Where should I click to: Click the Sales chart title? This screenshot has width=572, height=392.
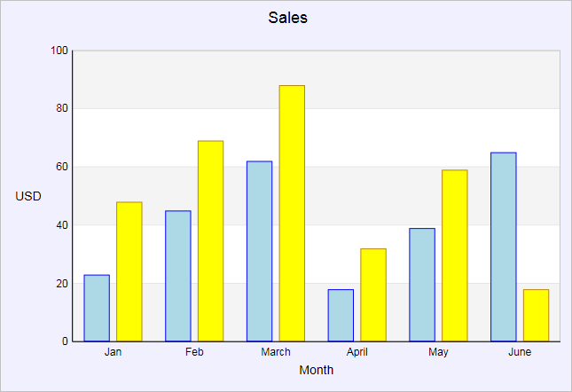[x=287, y=17]
